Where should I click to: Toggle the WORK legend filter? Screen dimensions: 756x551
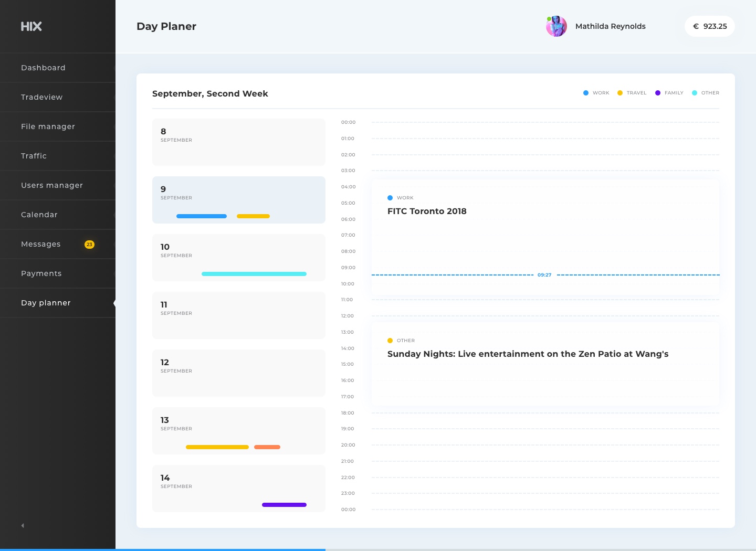596,93
